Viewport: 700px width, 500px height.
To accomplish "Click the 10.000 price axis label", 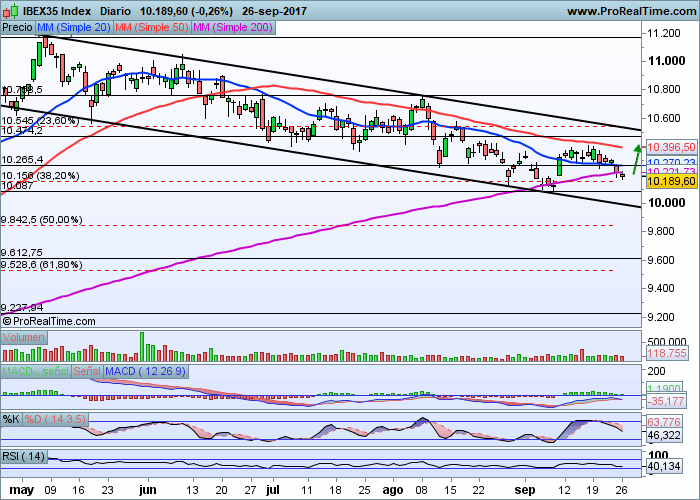I will pyautogui.click(x=667, y=203).
